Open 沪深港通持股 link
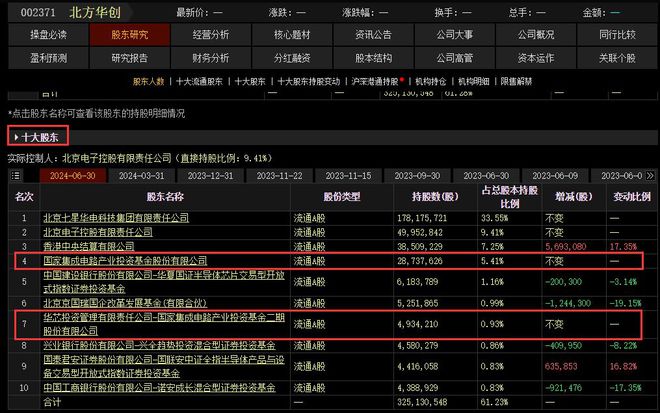 click(x=375, y=82)
